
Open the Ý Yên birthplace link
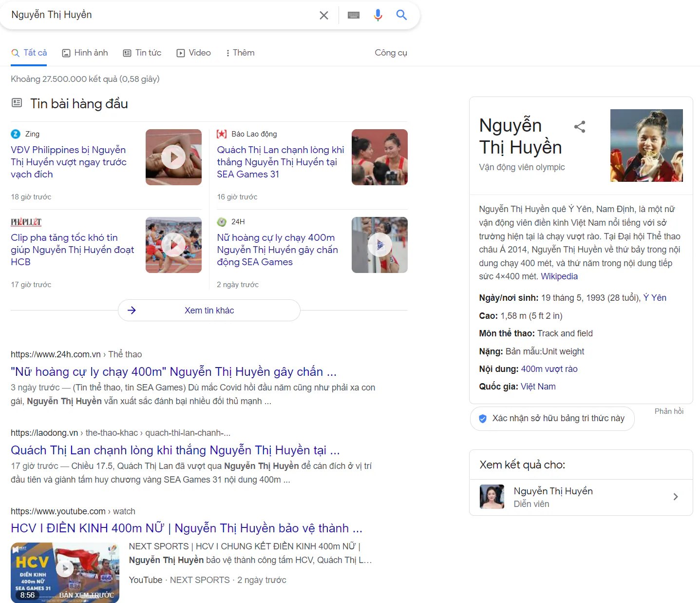tap(655, 298)
